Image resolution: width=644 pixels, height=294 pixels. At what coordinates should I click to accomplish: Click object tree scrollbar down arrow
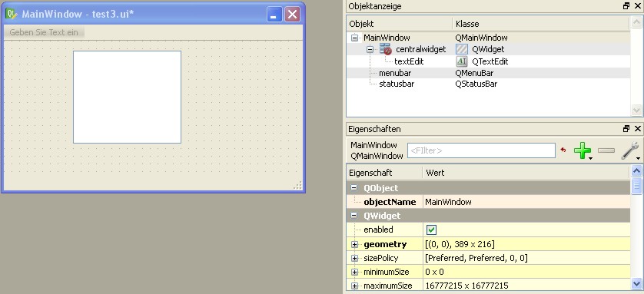[x=636, y=110]
